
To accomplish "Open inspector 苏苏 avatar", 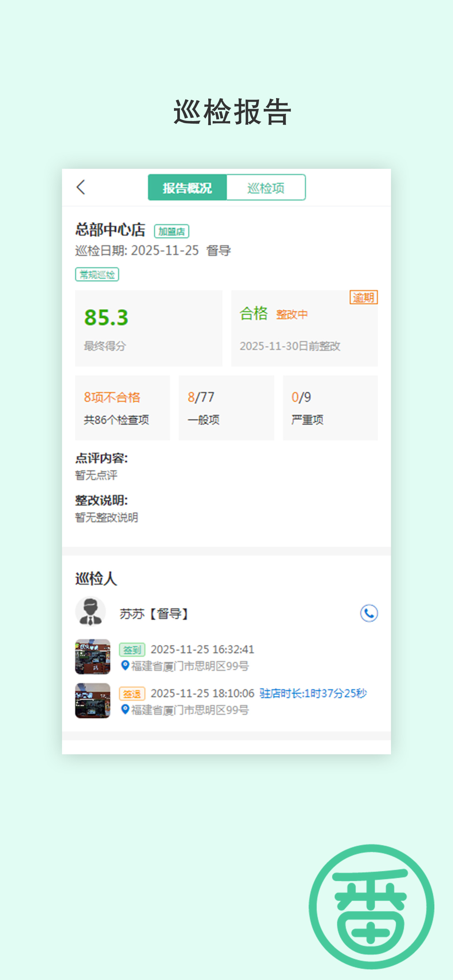I will (x=90, y=611).
